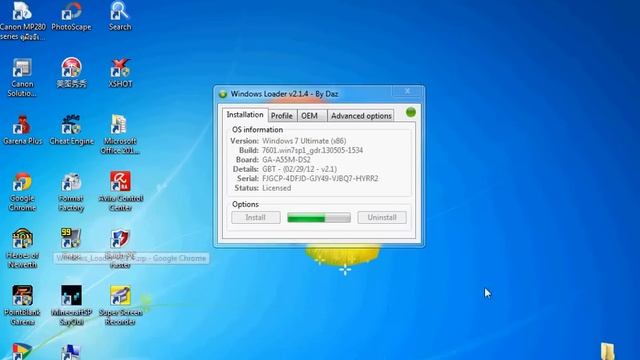The height and width of the screenshot is (360, 640).
Task: Switch to the Profile tab
Action: point(282,116)
